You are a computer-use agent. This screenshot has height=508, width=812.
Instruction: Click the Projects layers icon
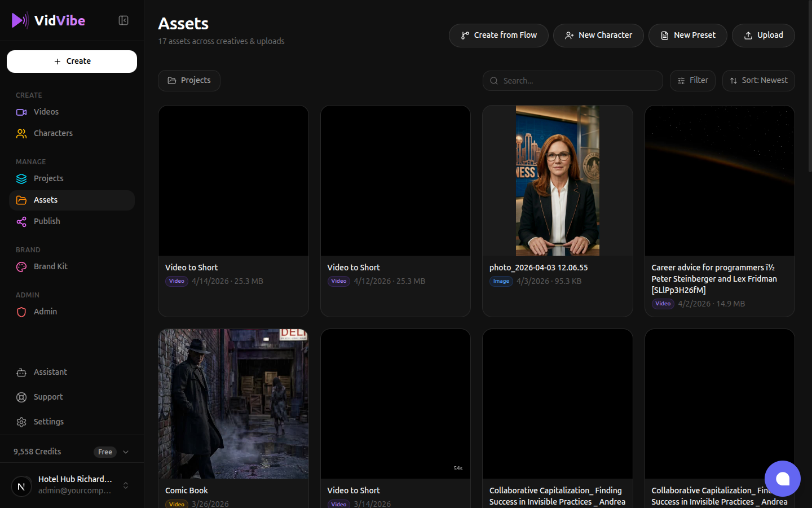(21, 179)
